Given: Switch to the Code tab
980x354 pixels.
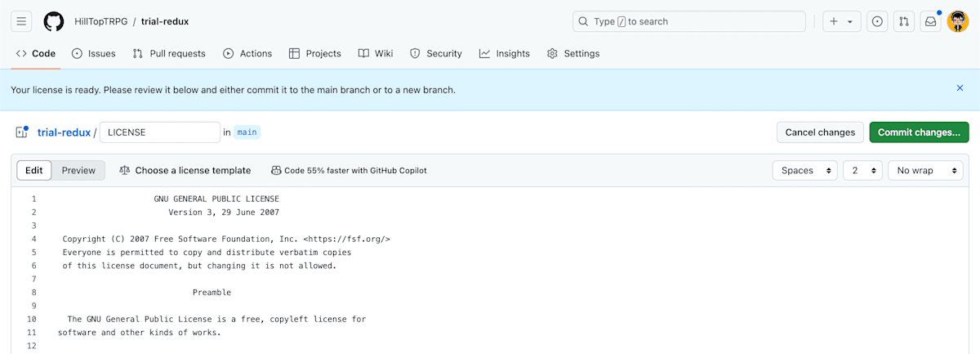Looking at the screenshot, I should click(36, 53).
